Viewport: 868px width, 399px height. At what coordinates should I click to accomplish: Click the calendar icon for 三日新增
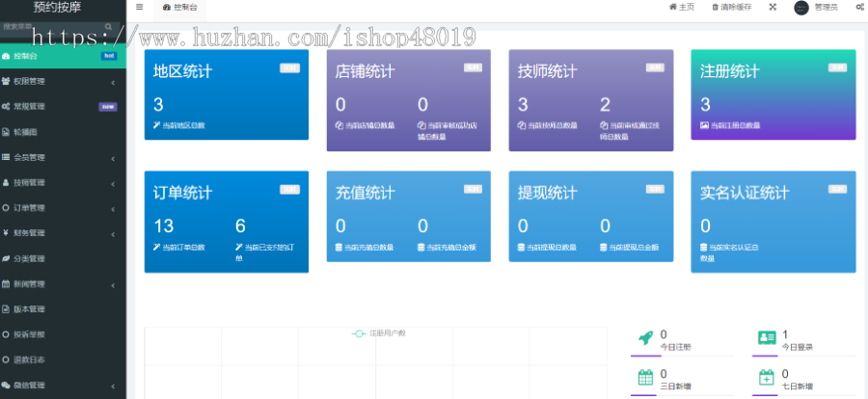[x=645, y=378]
